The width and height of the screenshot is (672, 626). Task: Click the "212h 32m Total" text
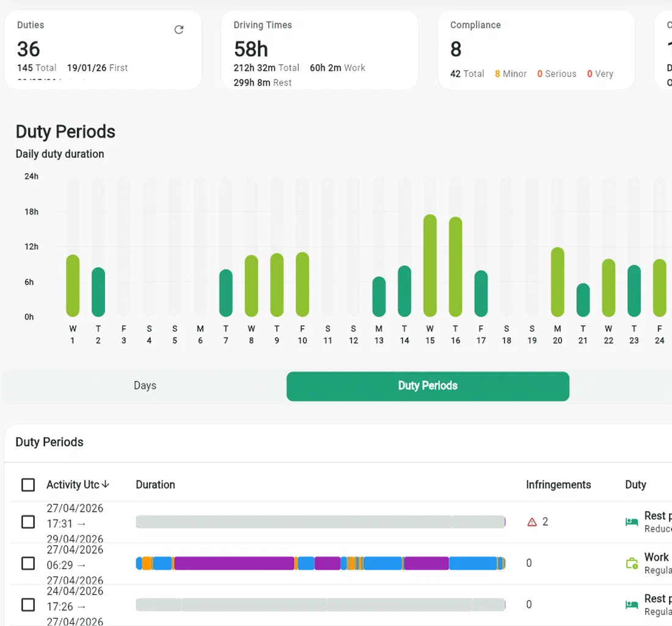266,68
